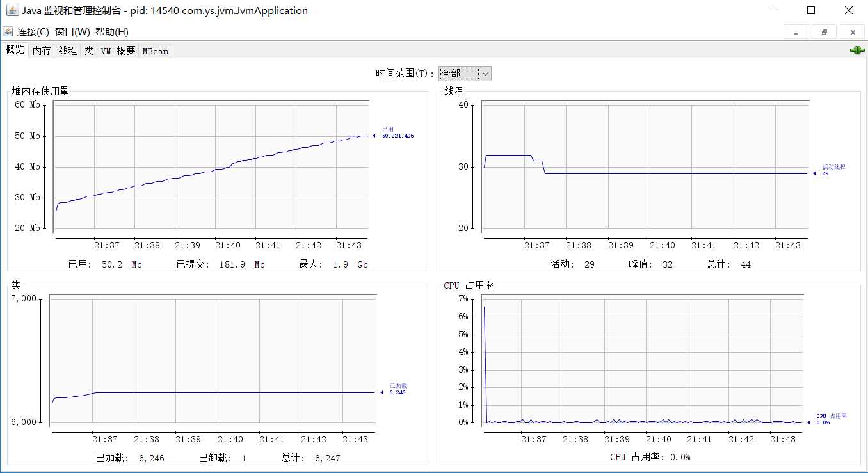Click the 峰值: 32 thread value
Screen dimensions: 868x473
(x=650, y=264)
